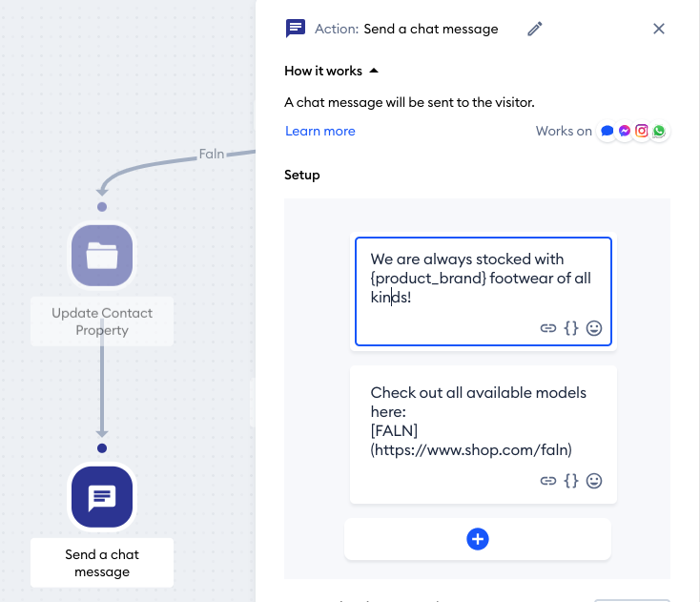
Task: Select the Update Contact Property node
Action: [x=102, y=256]
